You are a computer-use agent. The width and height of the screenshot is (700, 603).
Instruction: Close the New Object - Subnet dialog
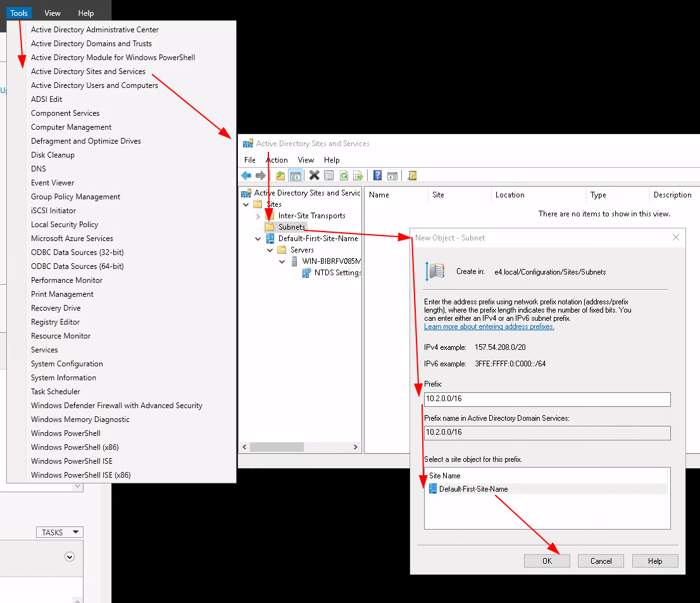(x=676, y=237)
